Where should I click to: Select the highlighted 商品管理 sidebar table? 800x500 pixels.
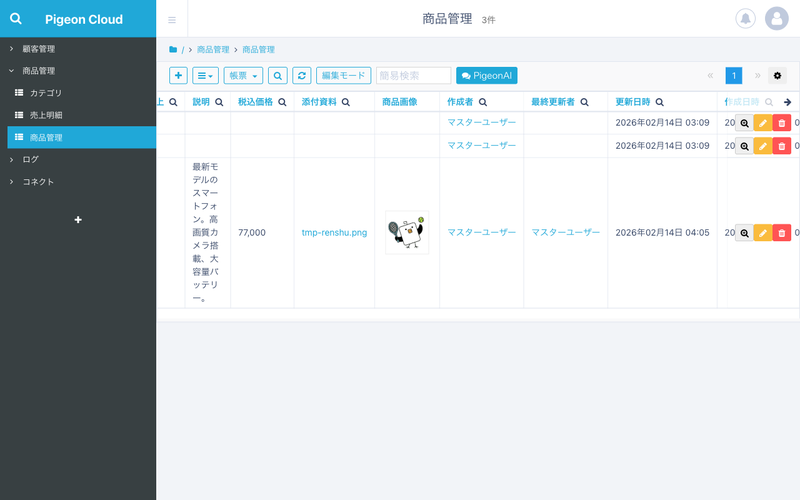click(82, 137)
